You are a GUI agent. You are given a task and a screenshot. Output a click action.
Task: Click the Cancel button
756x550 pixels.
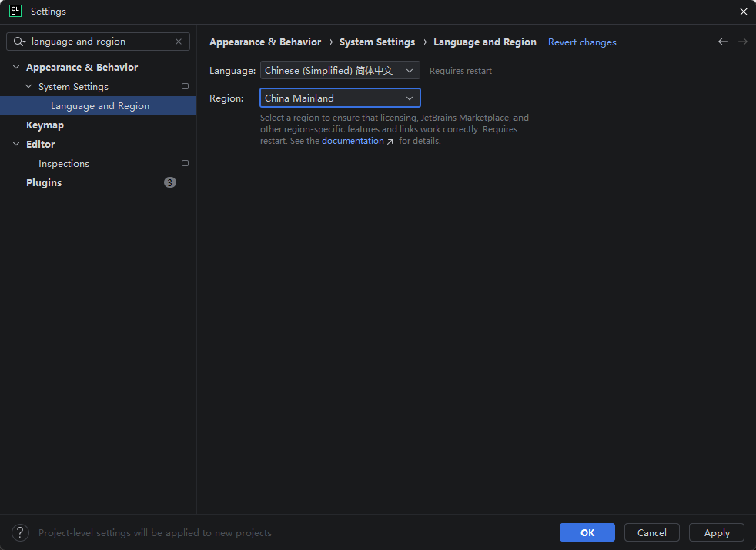[x=651, y=532]
